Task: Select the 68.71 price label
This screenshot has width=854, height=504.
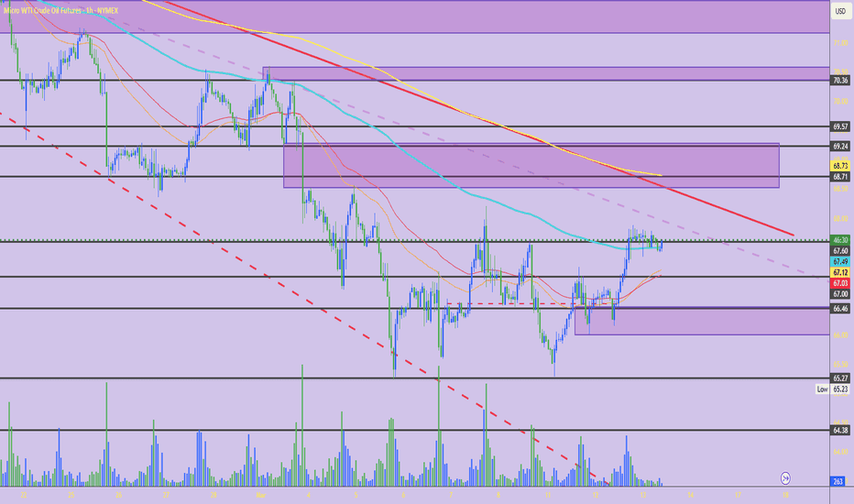Action: pyautogui.click(x=840, y=177)
